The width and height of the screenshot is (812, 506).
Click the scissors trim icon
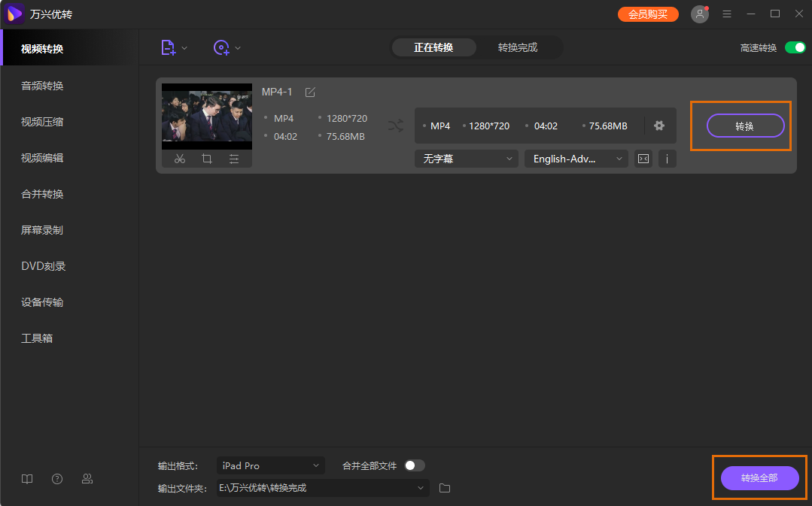pyautogui.click(x=180, y=159)
